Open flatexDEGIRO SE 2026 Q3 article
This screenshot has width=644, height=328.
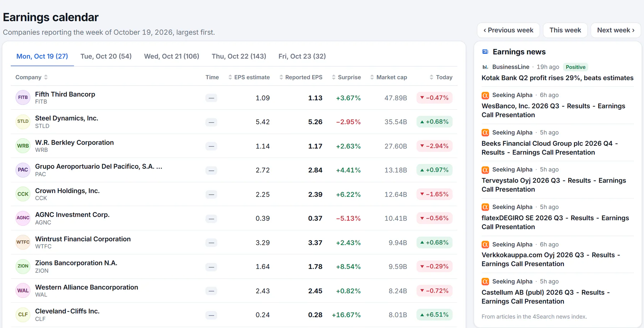coord(555,222)
